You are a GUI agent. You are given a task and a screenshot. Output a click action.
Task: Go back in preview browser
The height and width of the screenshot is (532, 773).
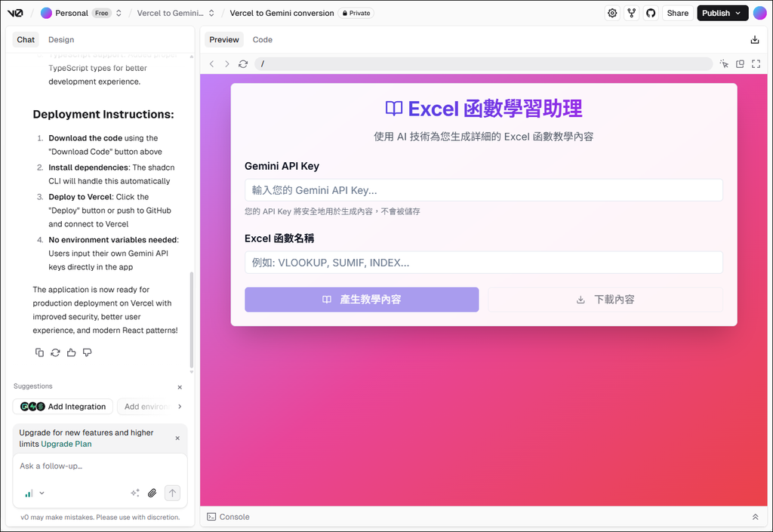coord(212,64)
